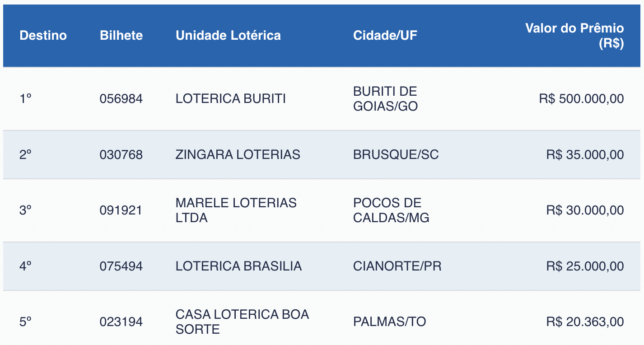Screen dimensions: 644x345
Task: Click CASA LOTERICA BOA SORTE cell
Action: coord(242,322)
